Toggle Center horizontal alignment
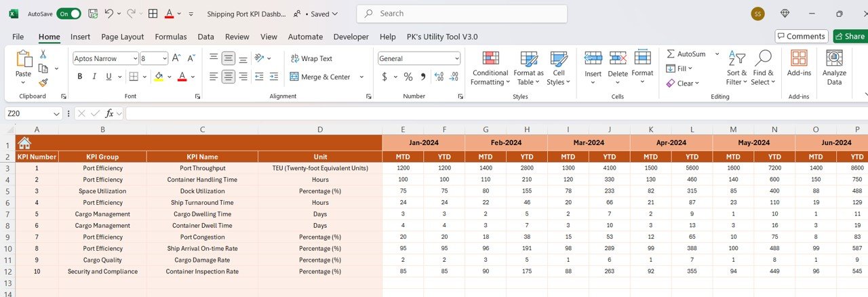This screenshot has height=297, width=868. coord(229,77)
